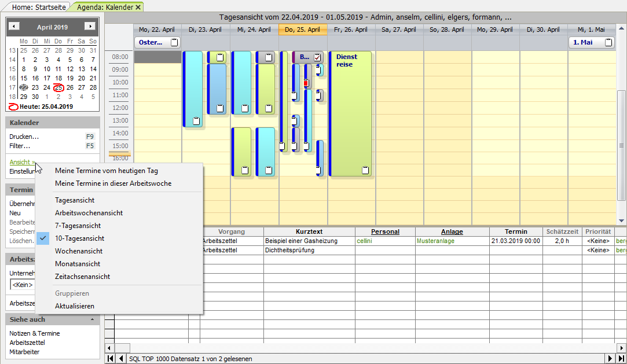Toggle checkbox on Thursday B... appointment
627x364 pixels.
(x=317, y=57)
